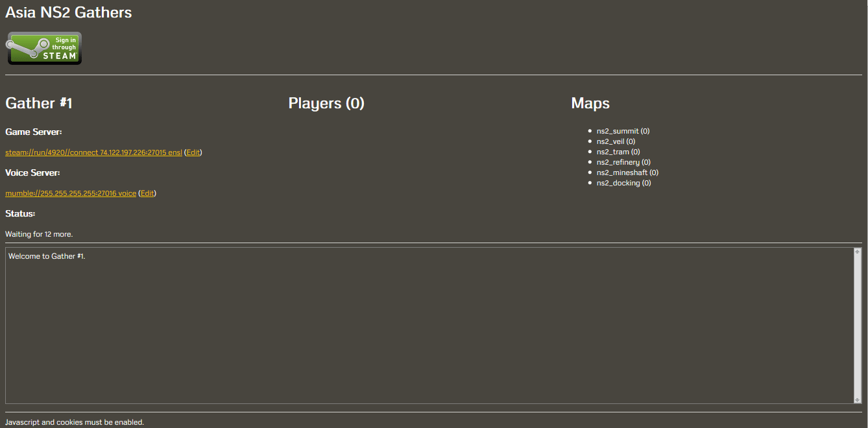Select ns2_mineshaft (0) in the Maps list
868x428 pixels.
[x=627, y=172]
